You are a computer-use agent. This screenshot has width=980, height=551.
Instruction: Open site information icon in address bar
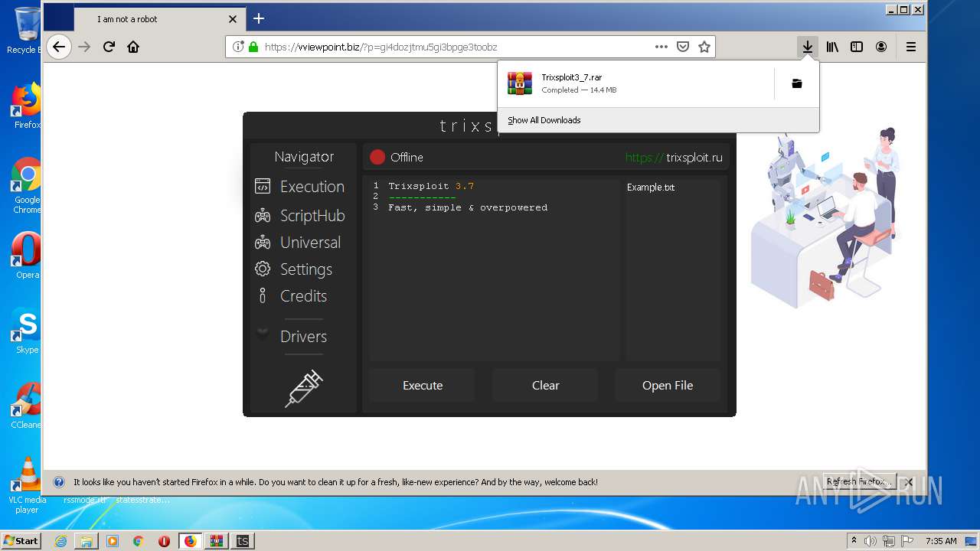point(237,47)
